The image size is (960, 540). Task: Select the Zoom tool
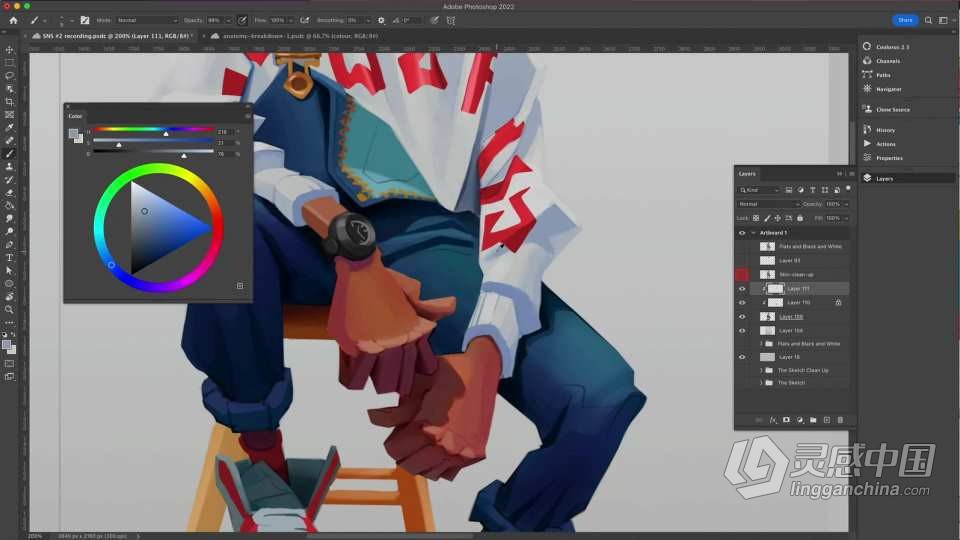(9, 310)
